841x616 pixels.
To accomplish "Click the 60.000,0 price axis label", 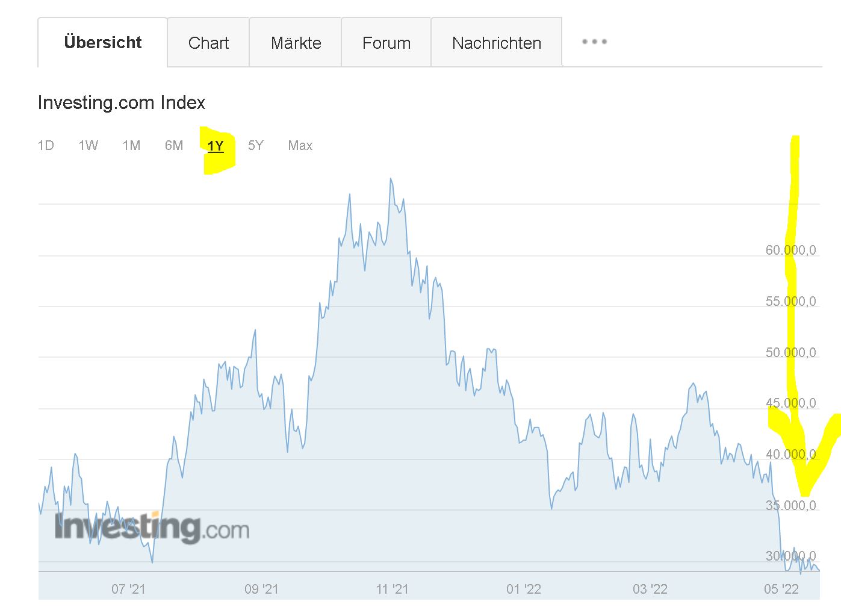I will pos(791,250).
